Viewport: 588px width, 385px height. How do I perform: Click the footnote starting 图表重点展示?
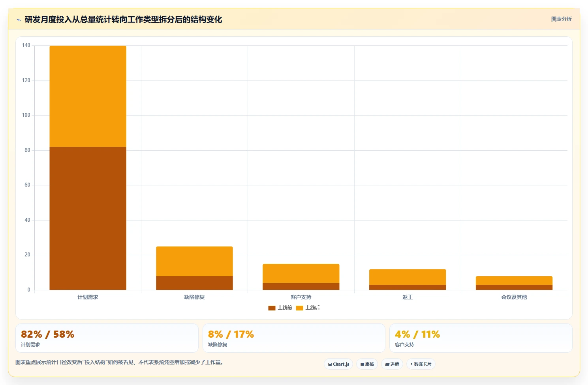(x=120, y=362)
